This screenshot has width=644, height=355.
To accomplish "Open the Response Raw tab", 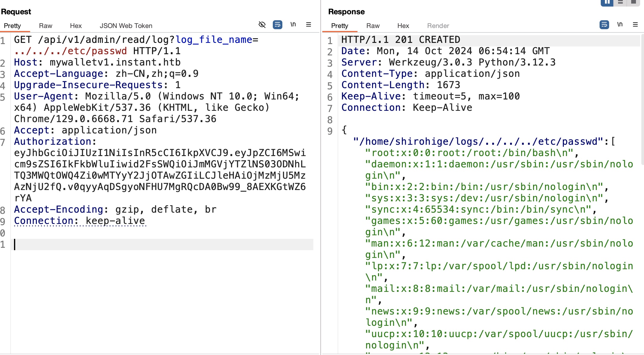I will pyautogui.click(x=373, y=26).
